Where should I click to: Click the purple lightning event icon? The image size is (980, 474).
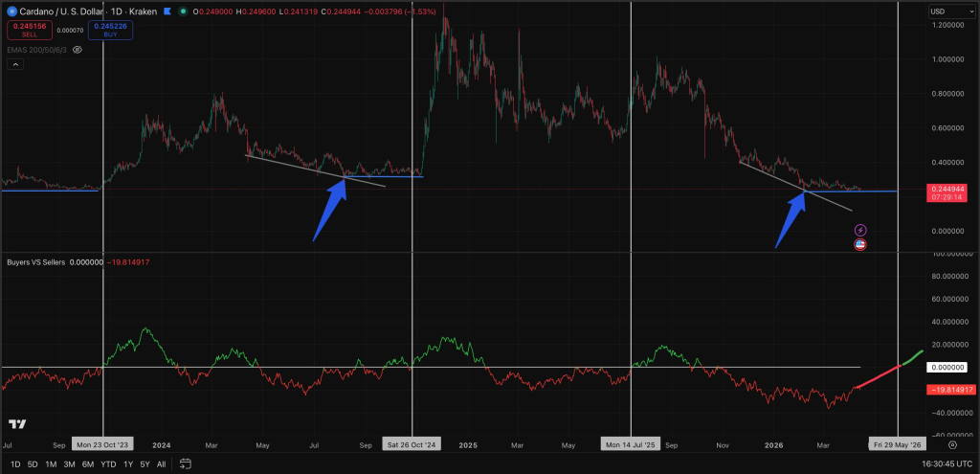[860, 230]
